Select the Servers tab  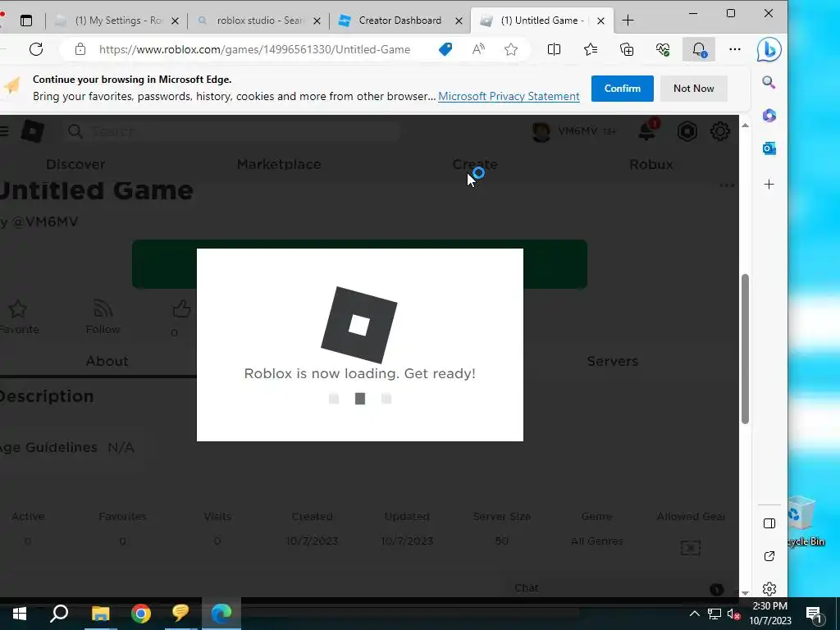[x=612, y=361]
